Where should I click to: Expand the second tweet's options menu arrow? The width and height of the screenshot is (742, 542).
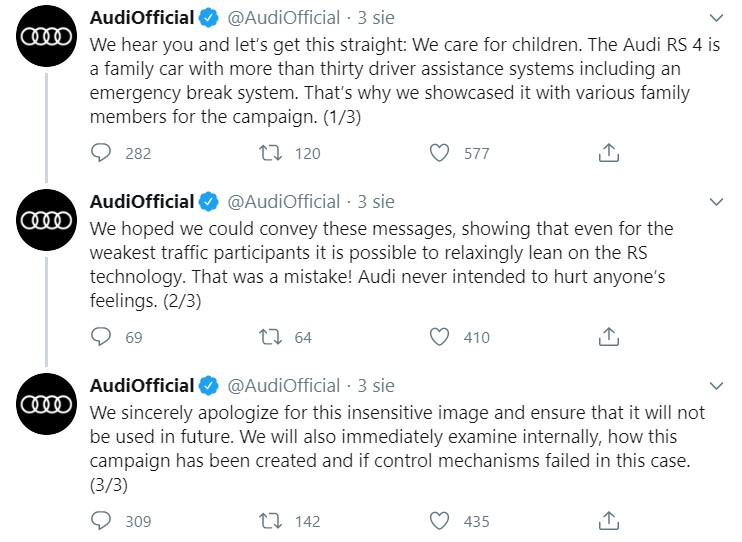click(x=716, y=202)
